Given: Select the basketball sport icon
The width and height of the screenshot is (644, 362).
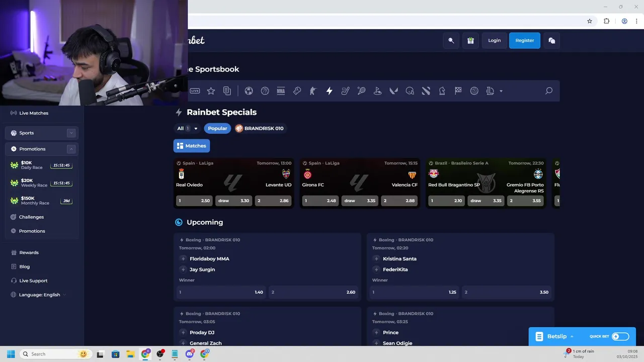Looking at the screenshot, I should pos(265,91).
